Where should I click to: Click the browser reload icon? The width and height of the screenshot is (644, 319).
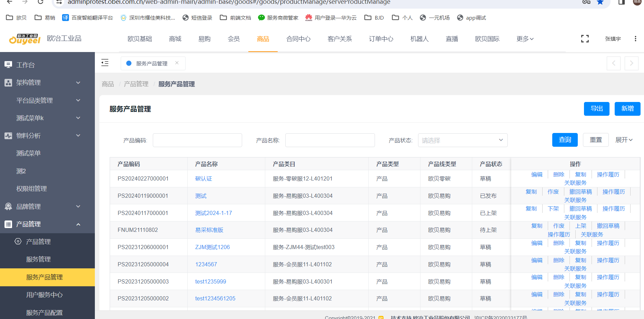point(40,2)
